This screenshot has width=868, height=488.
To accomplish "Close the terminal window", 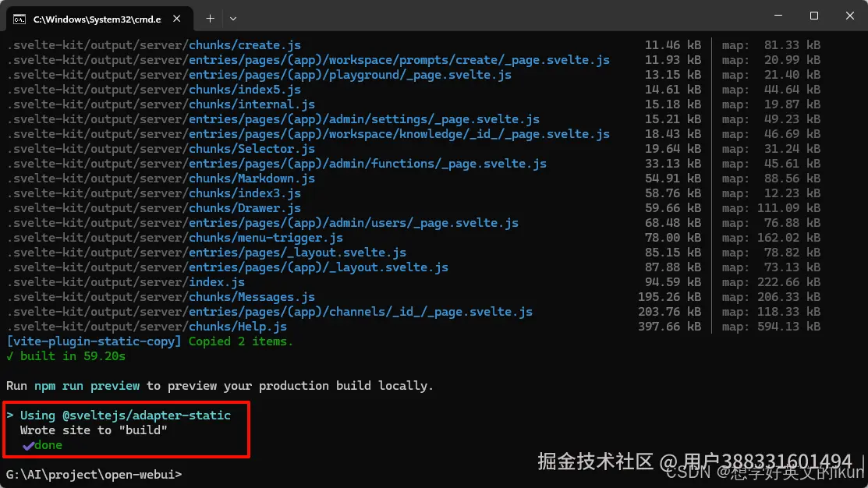I will coord(850,16).
